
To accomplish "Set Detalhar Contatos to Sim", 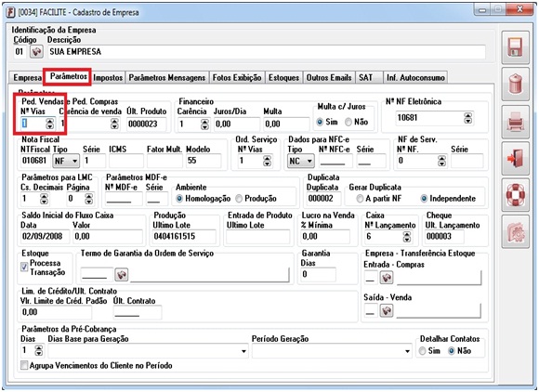I will coord(422,351).
